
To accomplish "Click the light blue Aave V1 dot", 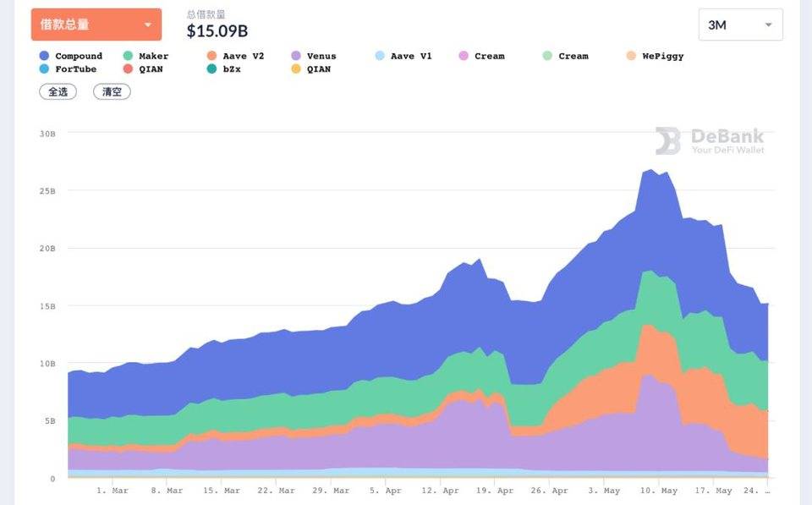I will (x=380, y=56).
